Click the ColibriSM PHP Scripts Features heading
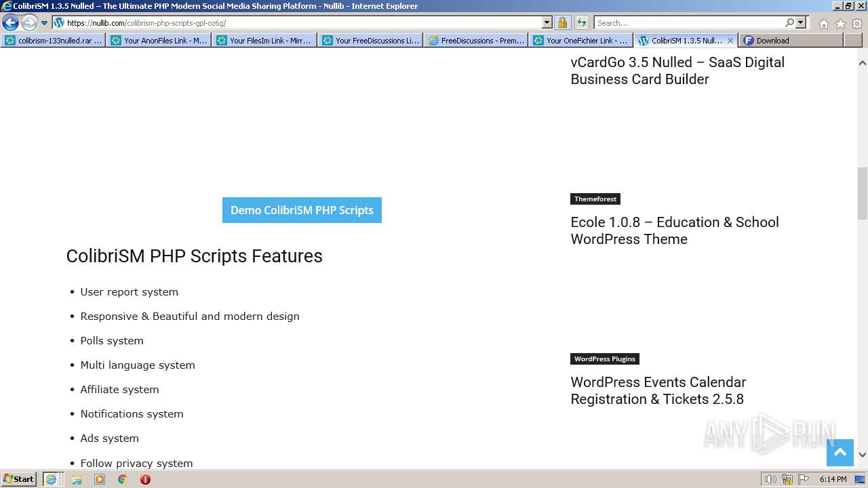This screenshot has width=868, height=488. 194,256
